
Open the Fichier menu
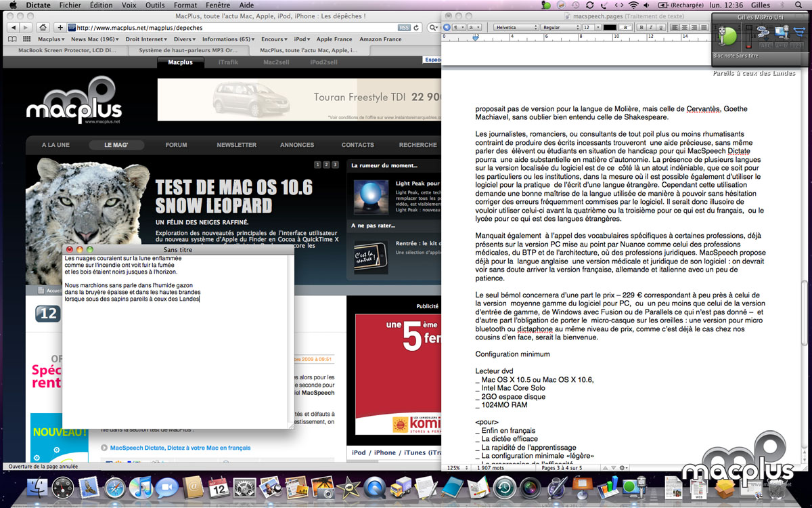[x=70, y=5]
